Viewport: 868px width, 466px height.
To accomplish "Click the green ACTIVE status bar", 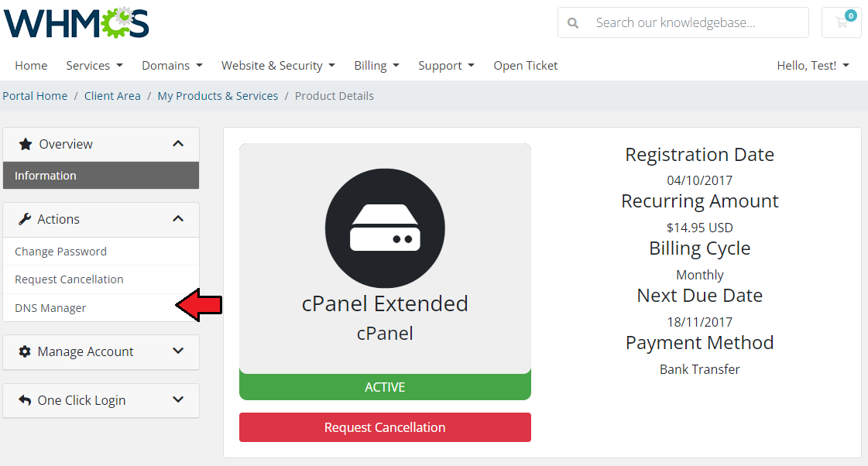I will pos(385,387).
